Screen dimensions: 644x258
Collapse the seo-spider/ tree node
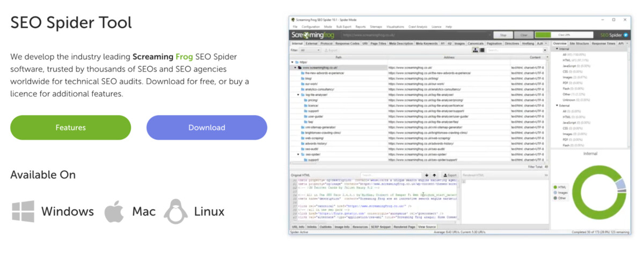(298, 154)
